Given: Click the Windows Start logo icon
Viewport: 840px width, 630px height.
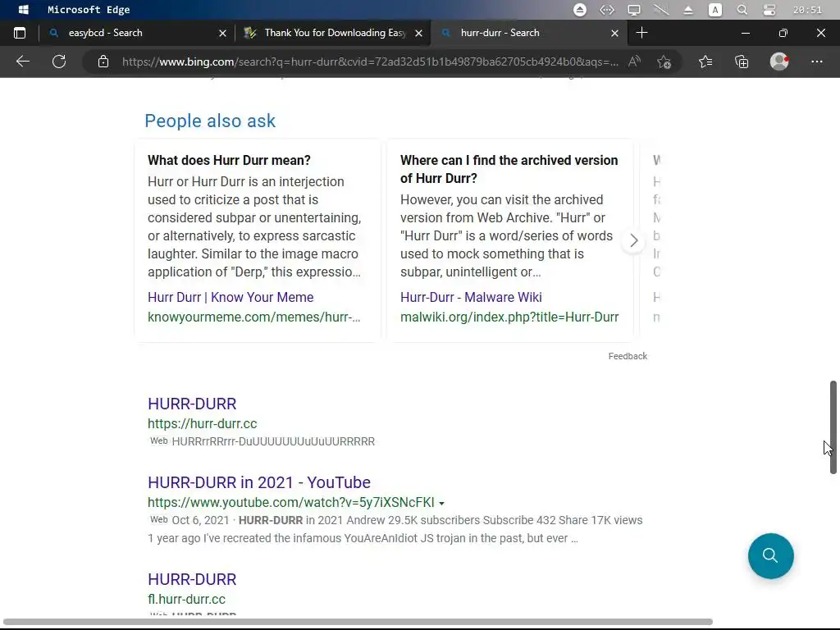Looking at the screenshot, I should pos(23,10).
